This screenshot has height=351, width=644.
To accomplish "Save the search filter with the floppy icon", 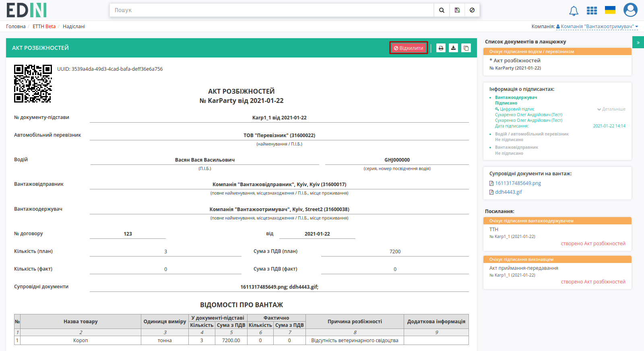I will coord(457,10).
